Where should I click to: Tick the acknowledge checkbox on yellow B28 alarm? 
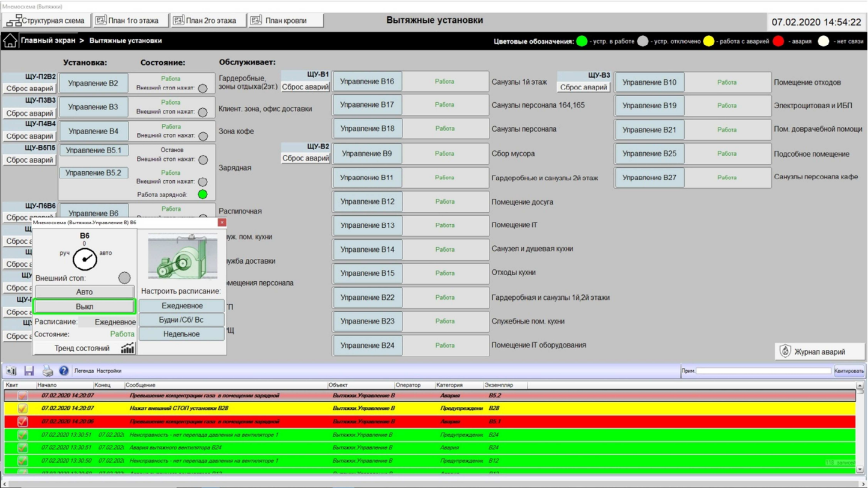(x=23, y=409)
